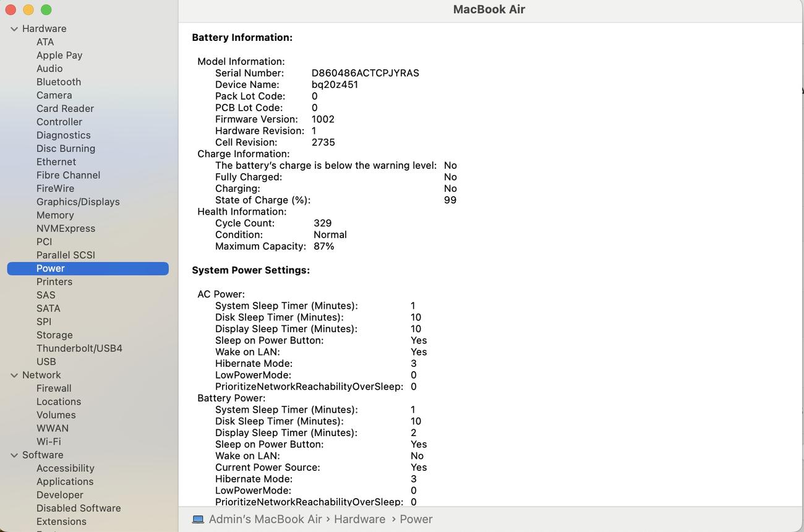
Task: Click the serial number D860486ACTCPJYRAS
Action: coord(366,73)
